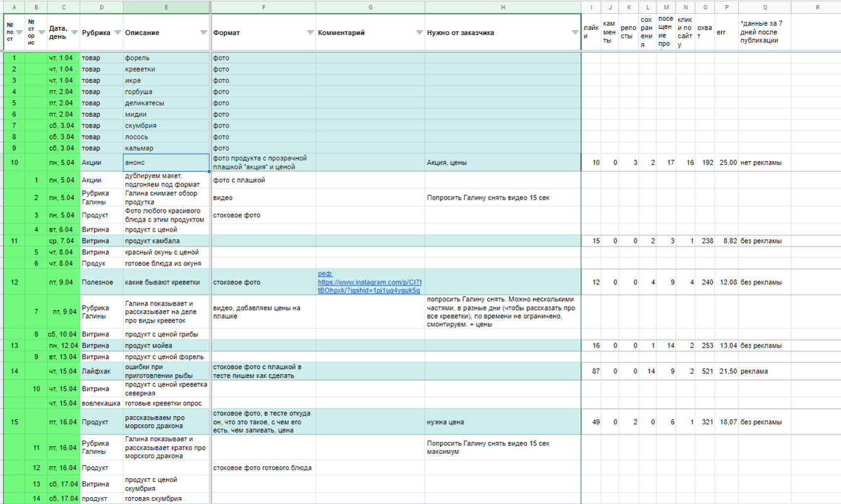Click the "Акция, цены" cell
This screenshot has height=504, width=841.
click(x=503, y=163)
